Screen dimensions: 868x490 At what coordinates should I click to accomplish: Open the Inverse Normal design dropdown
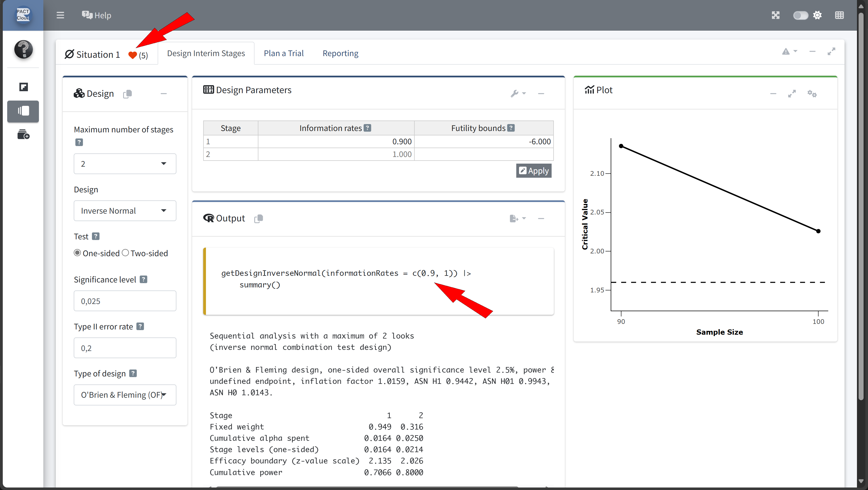(125, 210)
